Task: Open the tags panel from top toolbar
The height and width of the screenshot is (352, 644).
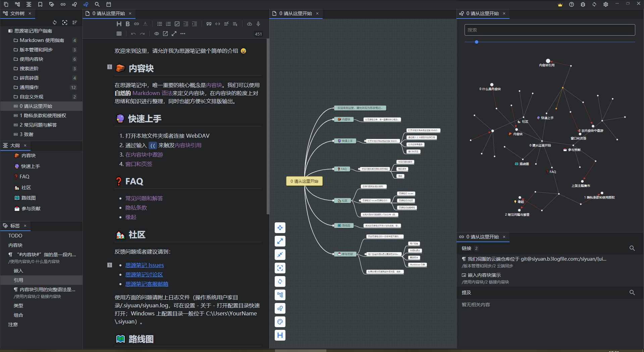Action: point(51,4)
